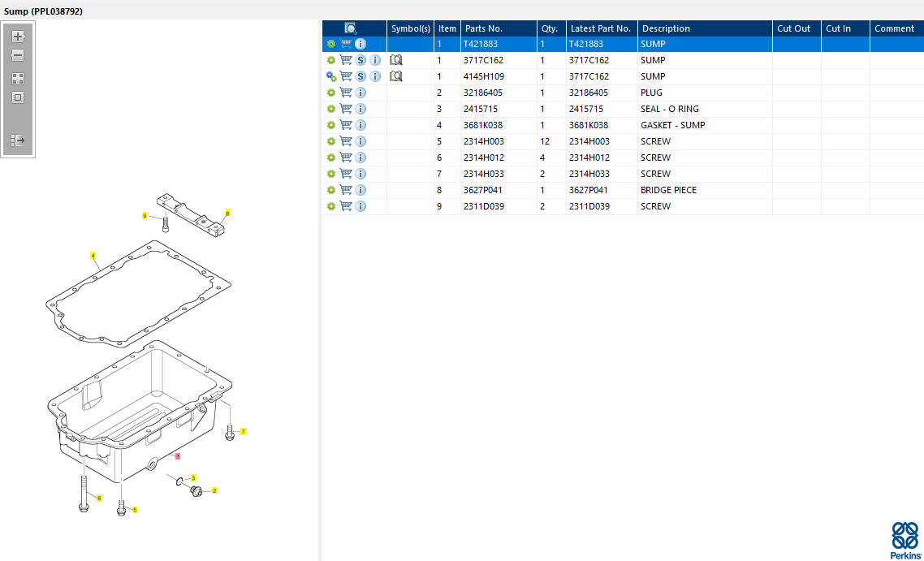Select callout 4 on the gasket diagram

(x=93, y=256)
